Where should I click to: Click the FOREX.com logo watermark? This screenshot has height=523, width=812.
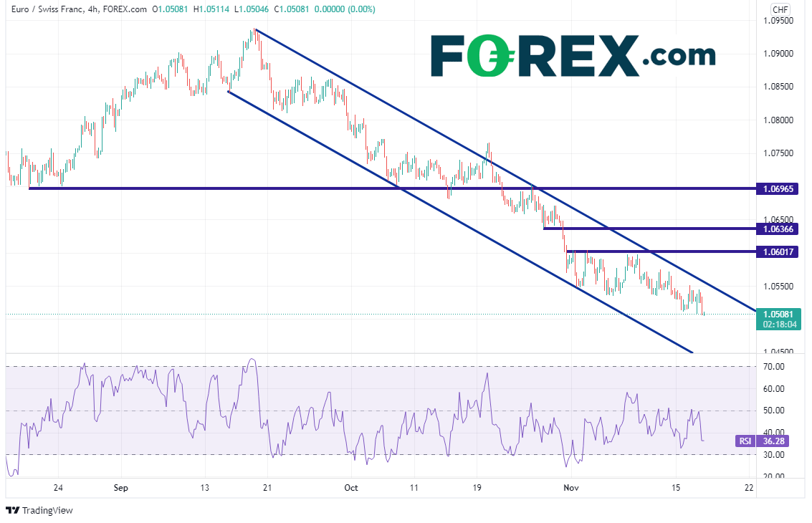tap(573, 55)
